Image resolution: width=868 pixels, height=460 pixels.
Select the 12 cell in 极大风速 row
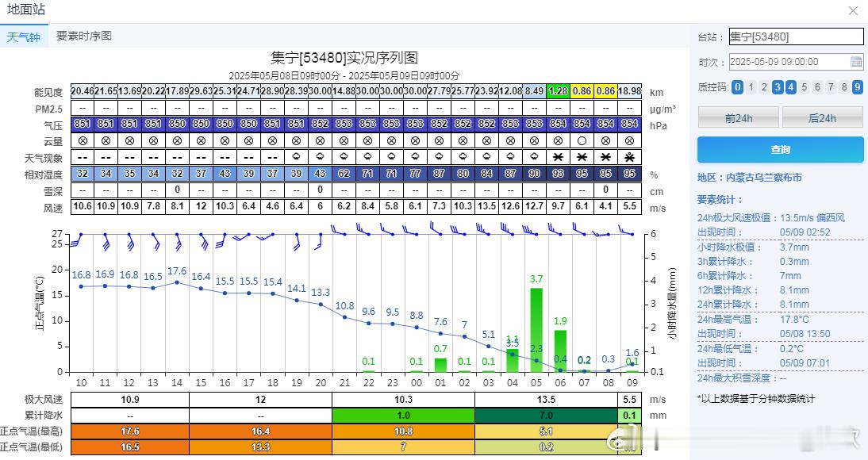[261, 399]
